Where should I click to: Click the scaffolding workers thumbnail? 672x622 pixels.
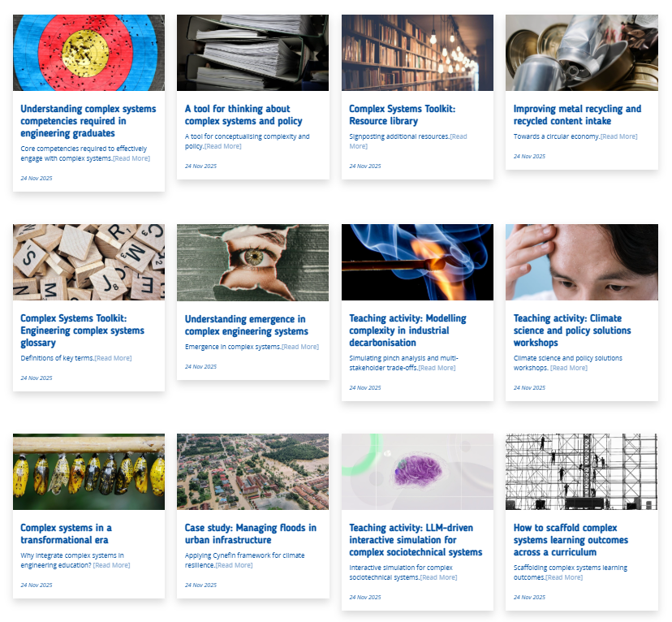[x=581, y=472]
